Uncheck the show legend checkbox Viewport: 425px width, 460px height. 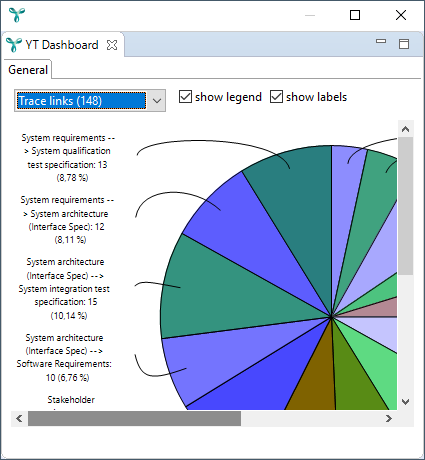pyautogui.click(x=185, y=97)
